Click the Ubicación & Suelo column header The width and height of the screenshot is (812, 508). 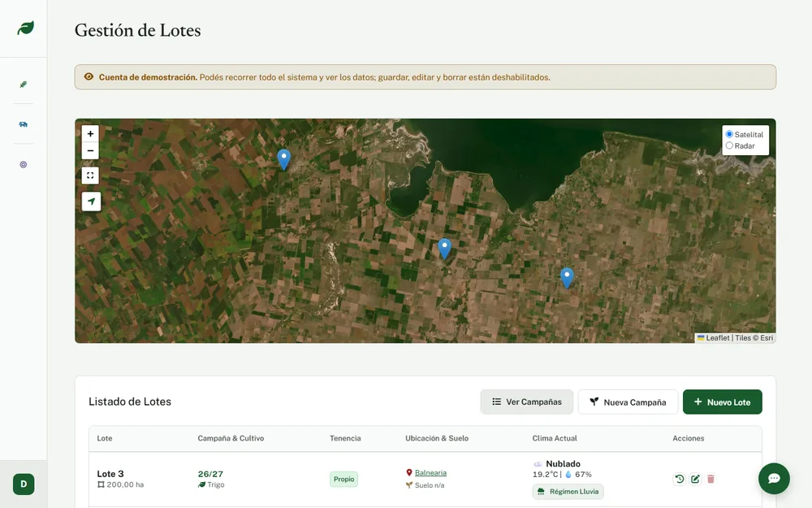point(437,438)
